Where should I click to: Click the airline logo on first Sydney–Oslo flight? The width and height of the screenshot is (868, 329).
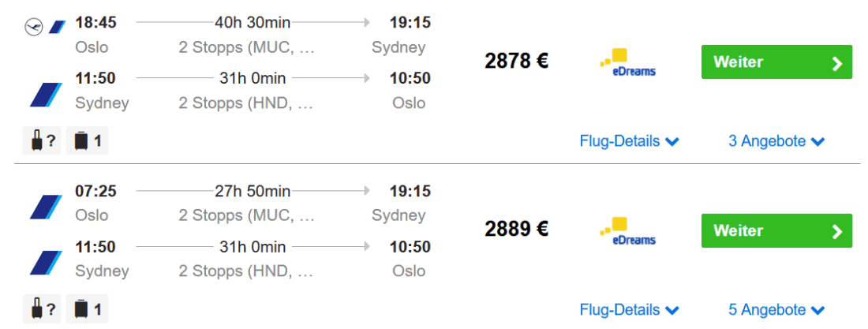click(46, 95)
